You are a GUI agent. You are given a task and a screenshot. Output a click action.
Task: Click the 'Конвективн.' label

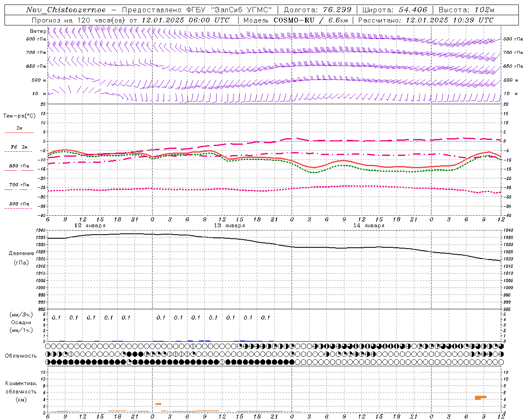coord(21,383)
